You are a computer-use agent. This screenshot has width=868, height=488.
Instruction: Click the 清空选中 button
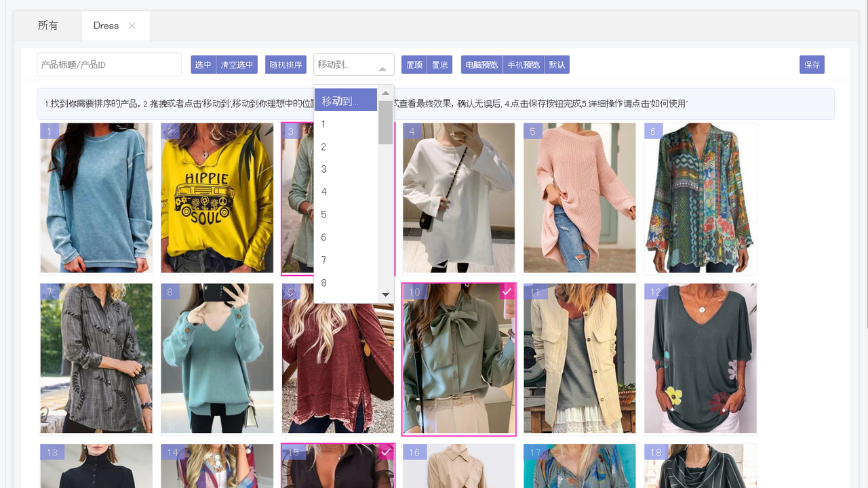pos(237,65)
